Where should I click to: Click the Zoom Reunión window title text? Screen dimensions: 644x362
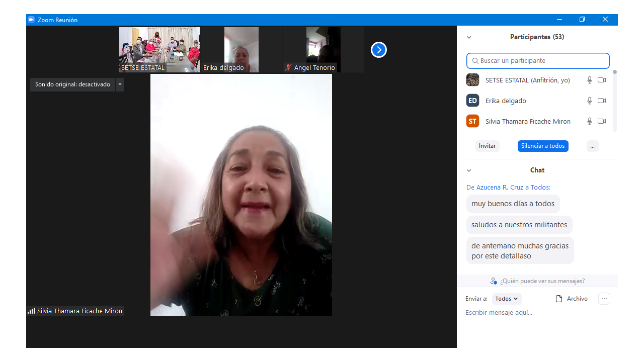pos(57,20)
